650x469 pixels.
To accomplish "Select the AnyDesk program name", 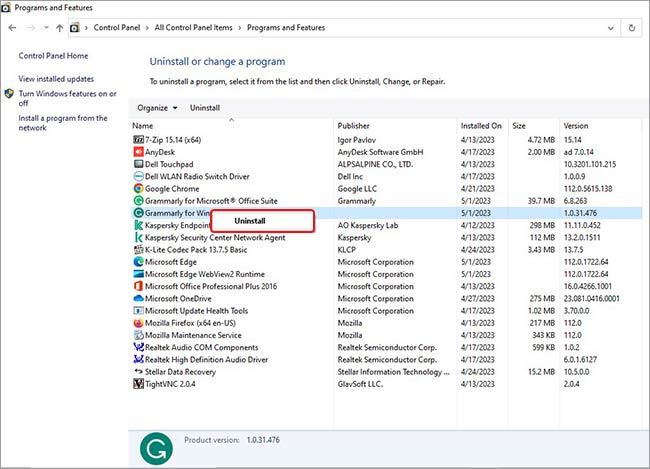I will (x=160, y=152).
